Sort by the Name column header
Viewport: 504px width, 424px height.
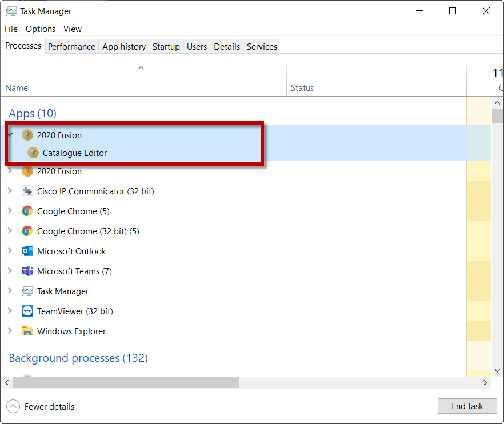pos(143,81)
